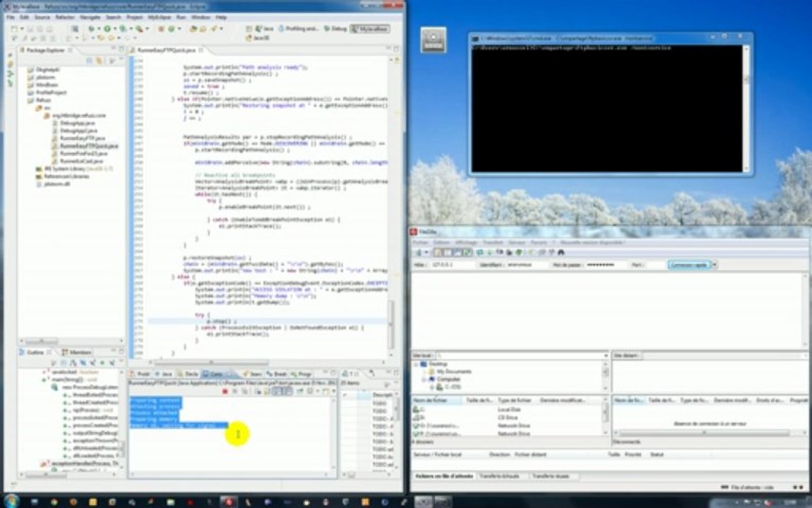Open the Run menu in Eclipse
This screenshot has width=812, height=508.
(180, 17)
